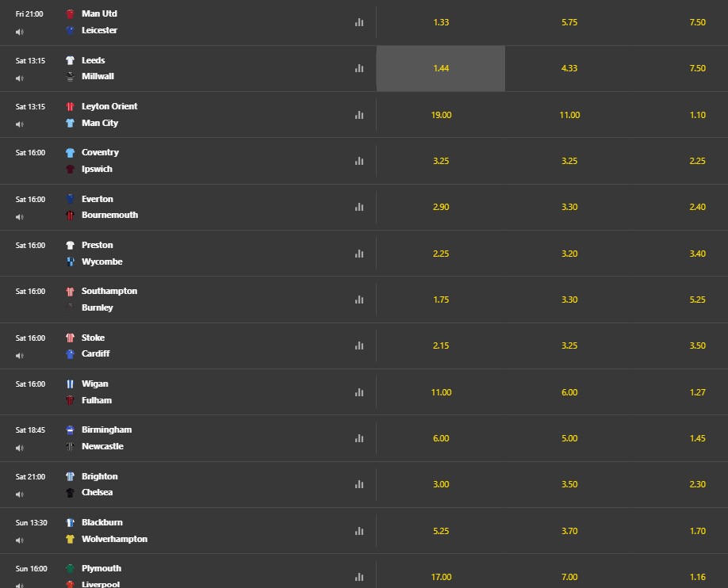Select Liverpool away win odds 1.16

click(x=697, y=577)
